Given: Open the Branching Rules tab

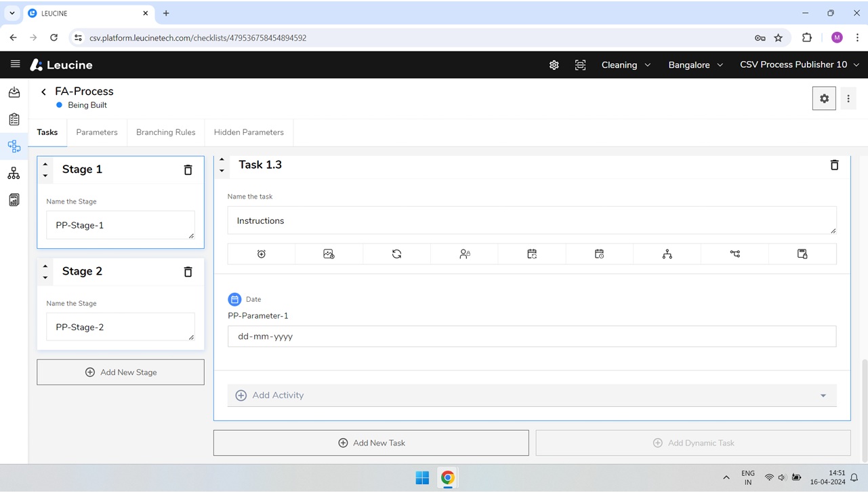Looking at the screenshot, I should point(166,132).
